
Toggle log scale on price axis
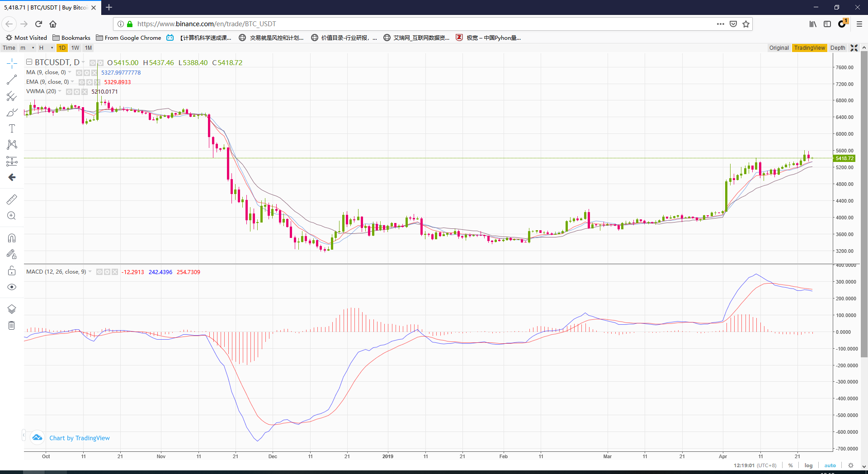809,465
